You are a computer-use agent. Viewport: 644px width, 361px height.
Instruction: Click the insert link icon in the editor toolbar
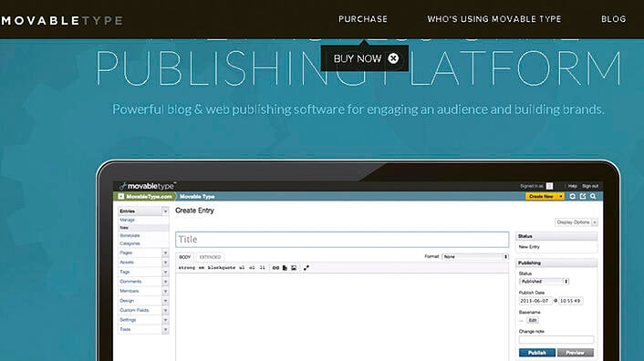pos(275,268)
